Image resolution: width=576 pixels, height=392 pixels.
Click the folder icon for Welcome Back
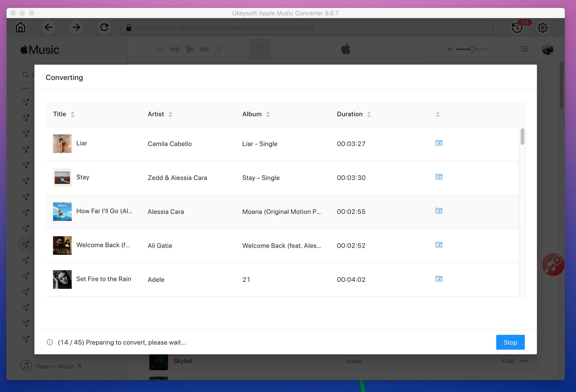pyautogui.click(x=438, y=245)
